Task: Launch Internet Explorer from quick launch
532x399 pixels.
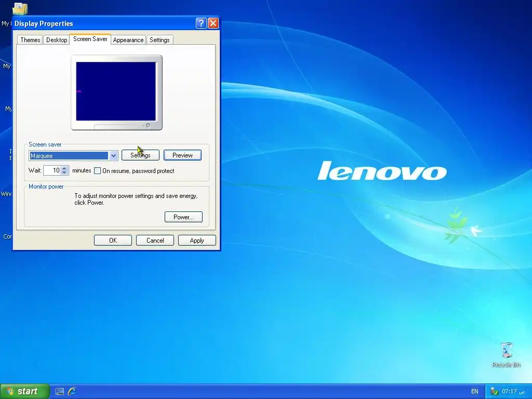Action: tap(72, 391)
